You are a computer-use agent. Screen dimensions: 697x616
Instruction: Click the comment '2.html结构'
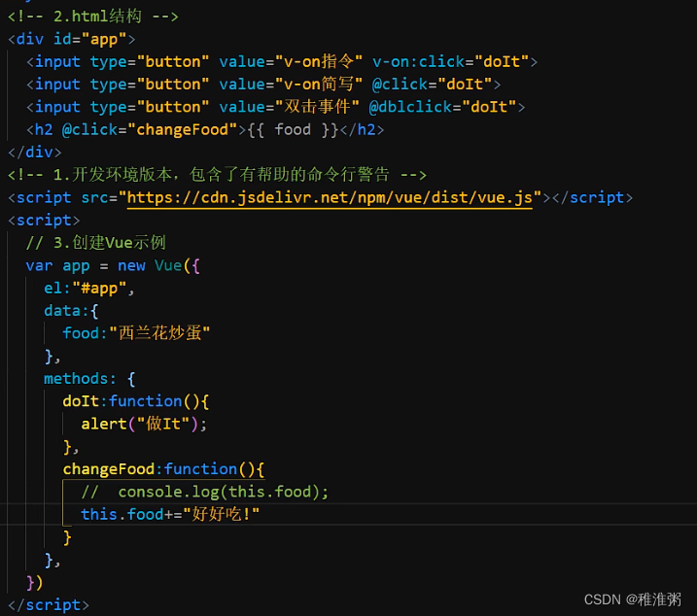93,17
